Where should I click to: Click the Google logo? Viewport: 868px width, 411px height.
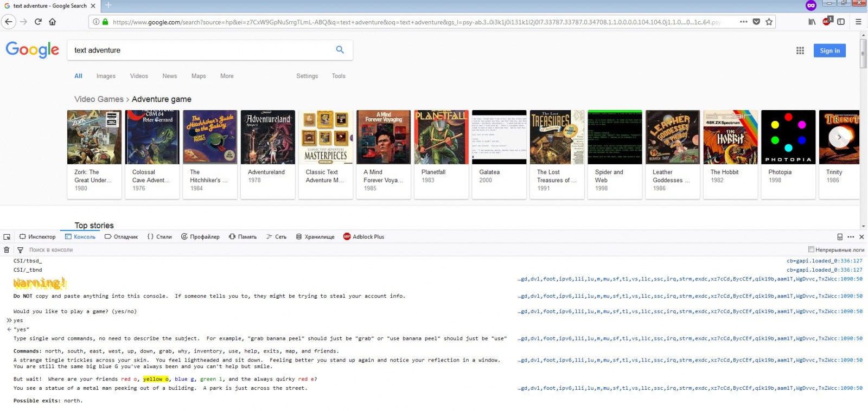point(32,49)
